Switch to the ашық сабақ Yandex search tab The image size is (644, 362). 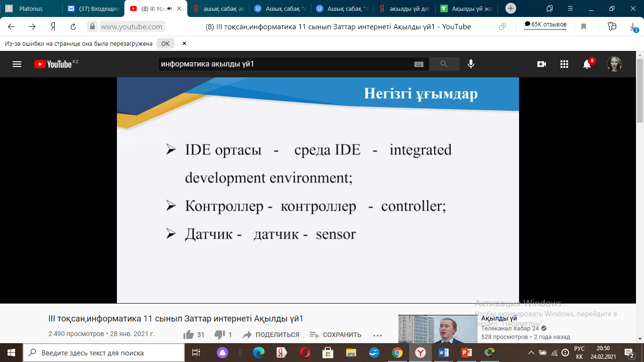(220, 8)
